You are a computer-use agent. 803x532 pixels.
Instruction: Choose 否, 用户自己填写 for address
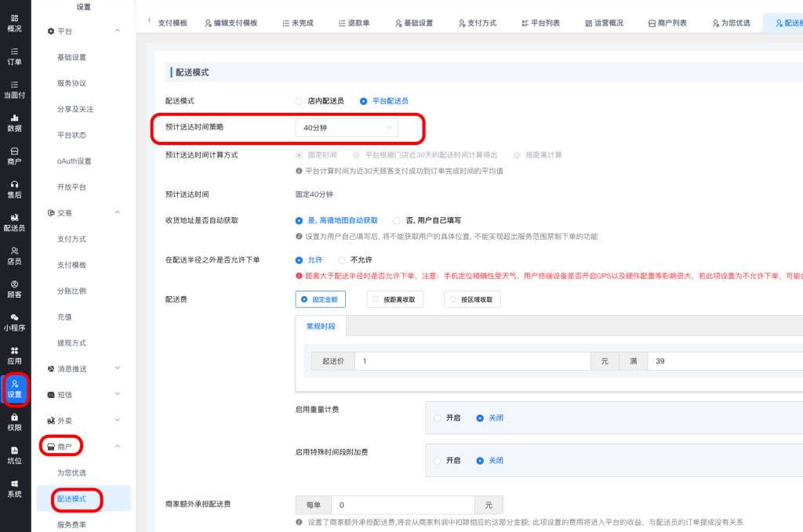(x=398, y=221)
